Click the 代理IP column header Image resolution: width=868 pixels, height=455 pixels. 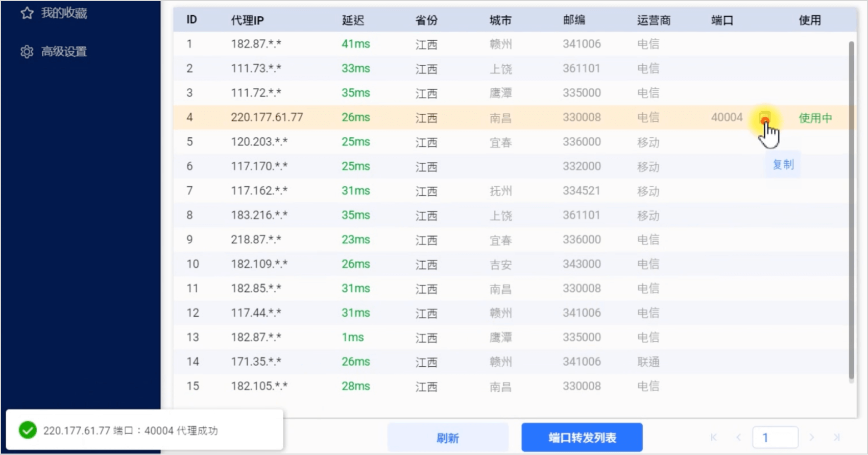[247, 20]
